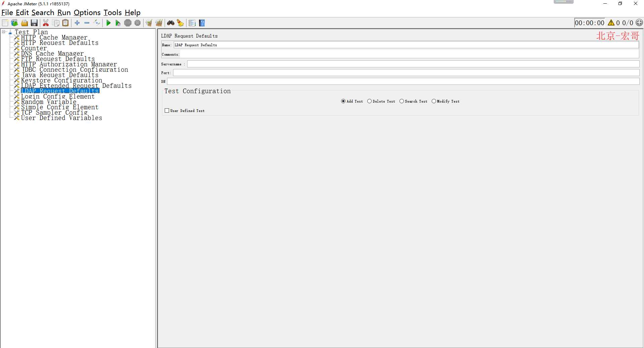Select the Add Test radio button
The height and width of the screenshot is (348, 644).
pos(352,101)
